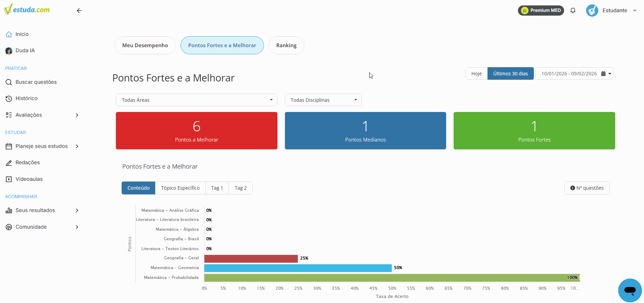Open the chat support bubble

pyautogui.click(x=630, y=290)
